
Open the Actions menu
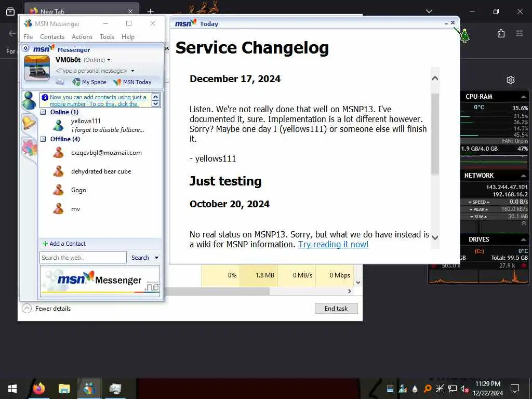click(x=82, y=37)
